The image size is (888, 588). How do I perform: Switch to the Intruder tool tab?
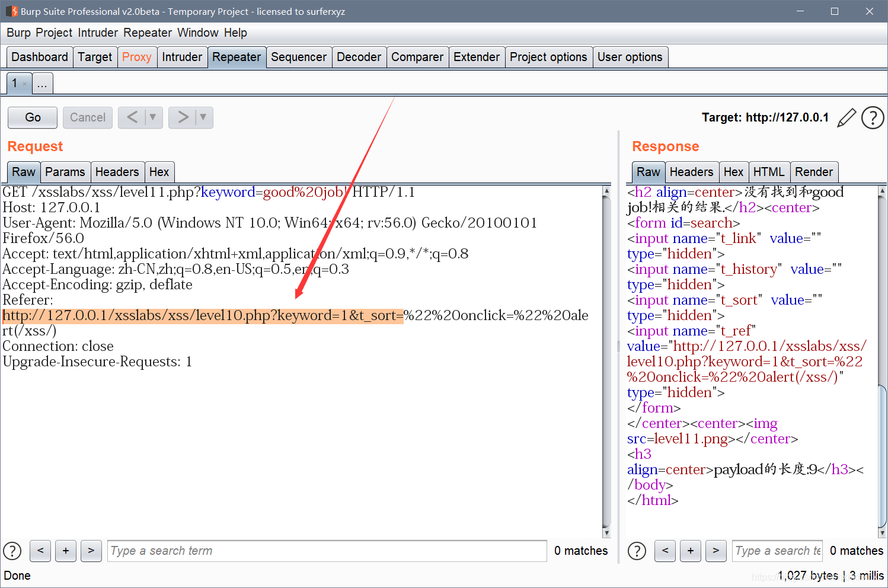[182, 57]
